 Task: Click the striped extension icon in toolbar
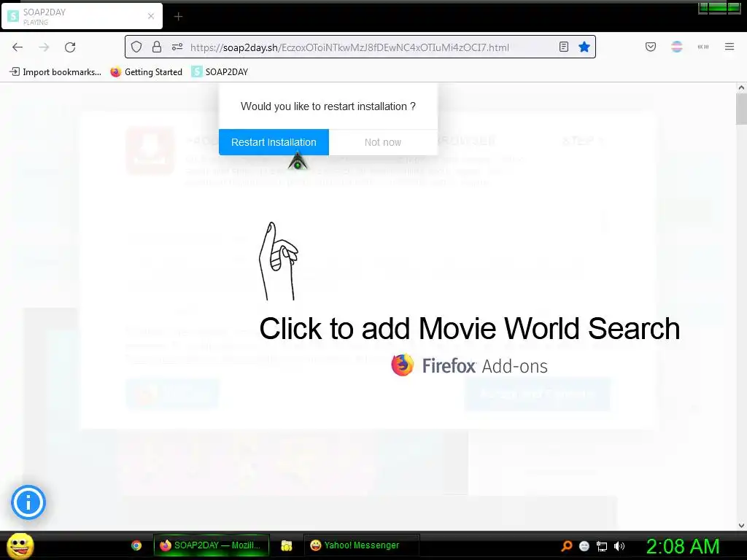click(x=677, y=47)
